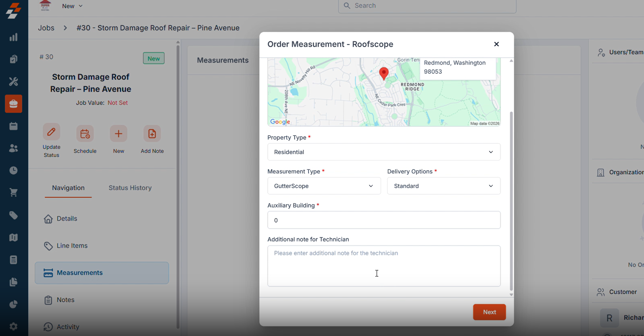The height and width of the screenshot is (336, 644).
Task: Open the Measurement Type GutterScope dropdown
Action: (x=324, y=186)
